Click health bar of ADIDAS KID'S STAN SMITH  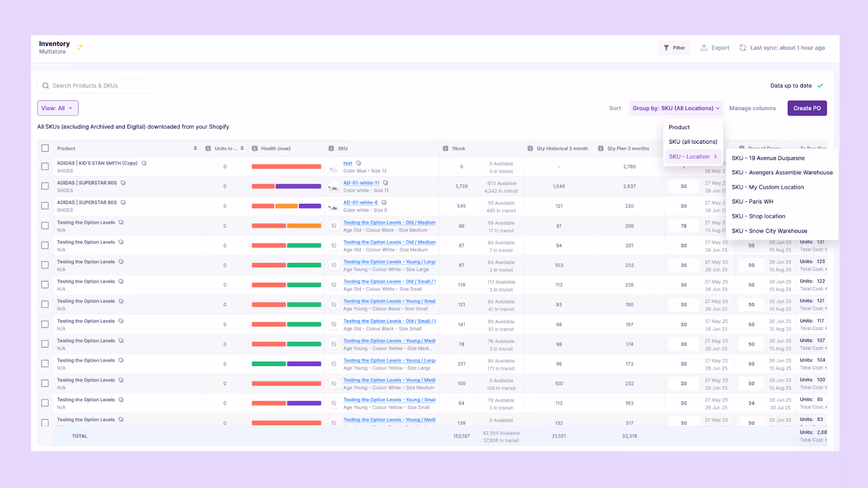pyautogui.click(x=286, y=166)
